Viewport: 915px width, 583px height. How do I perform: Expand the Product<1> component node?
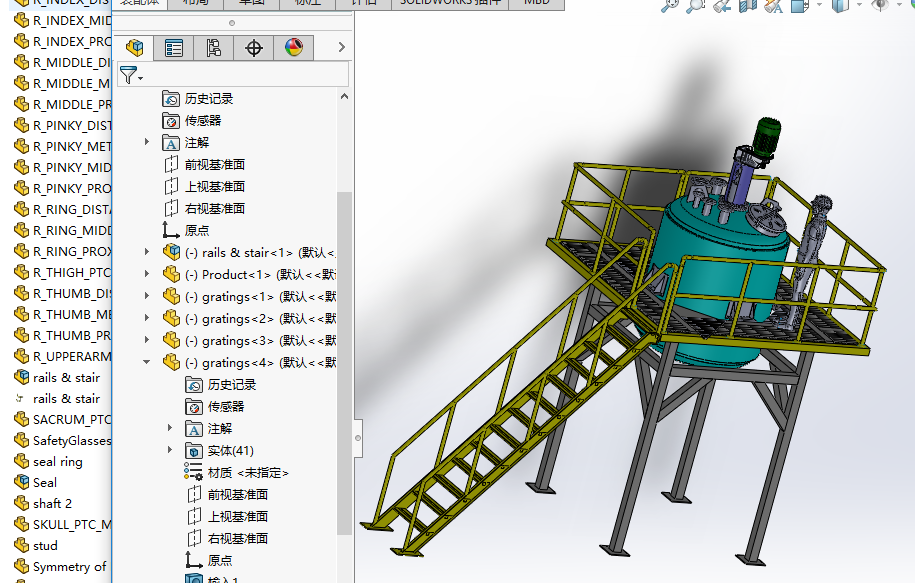147,274
